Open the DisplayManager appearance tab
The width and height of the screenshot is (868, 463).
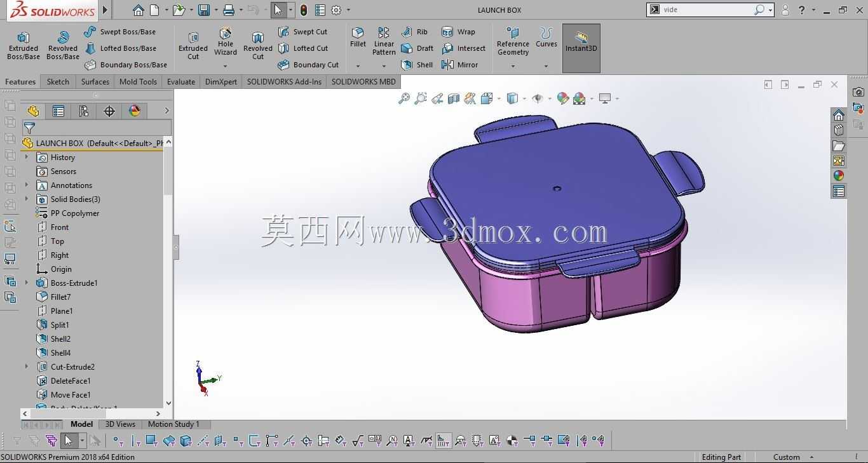click(x=135, y=111)
